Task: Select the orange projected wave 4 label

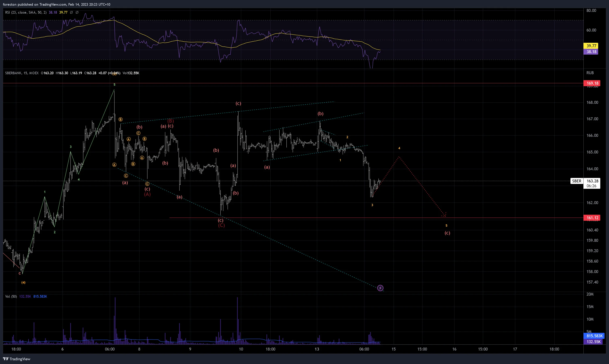Action: tap(399, 148)
